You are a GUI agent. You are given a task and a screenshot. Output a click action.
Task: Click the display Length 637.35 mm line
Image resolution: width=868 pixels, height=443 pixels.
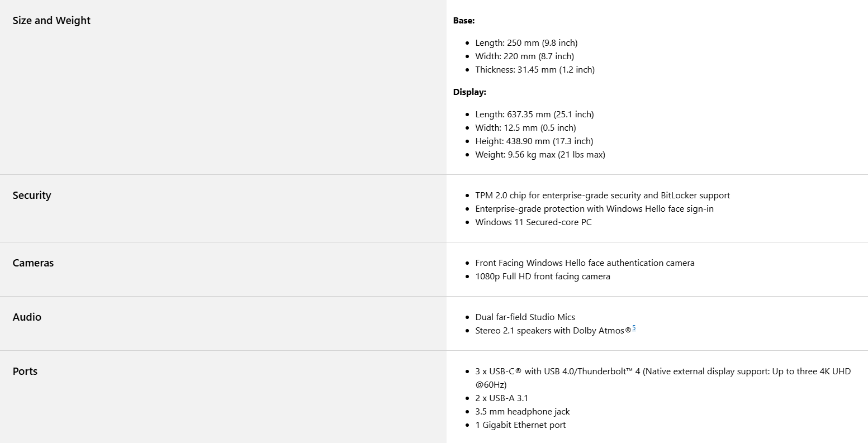(534, 115)
